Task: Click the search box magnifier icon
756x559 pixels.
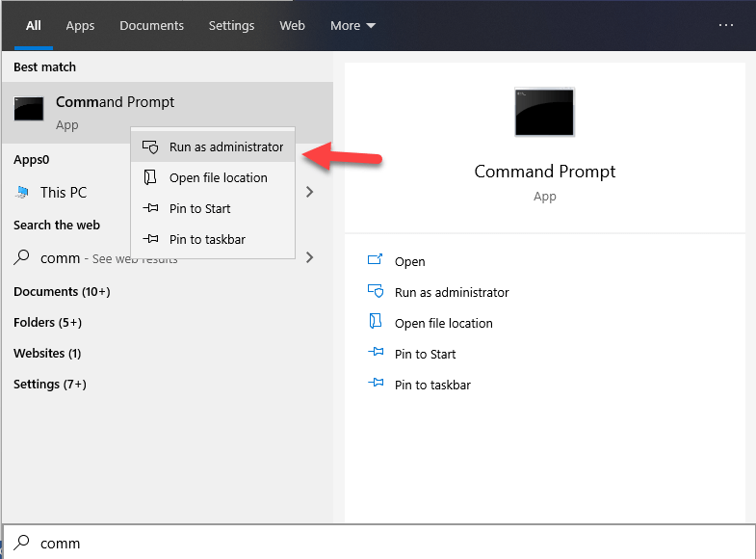Action: pyautogui.click(x=22, y=543)
